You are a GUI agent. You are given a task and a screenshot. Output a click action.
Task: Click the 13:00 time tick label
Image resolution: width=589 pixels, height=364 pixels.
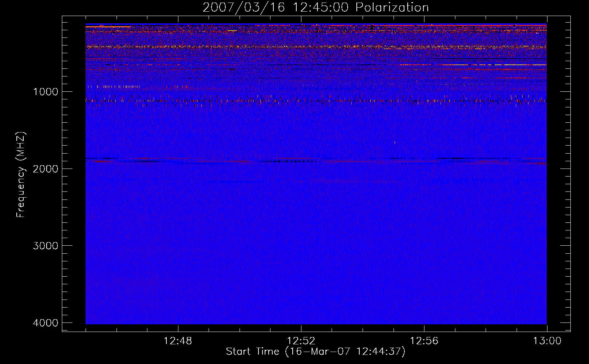pos(547,341)
